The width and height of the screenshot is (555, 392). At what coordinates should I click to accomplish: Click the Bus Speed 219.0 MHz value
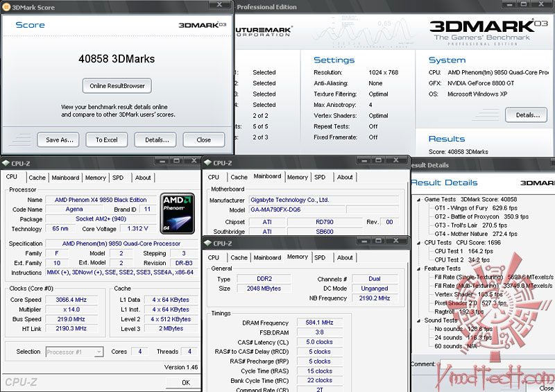(71, 319)
